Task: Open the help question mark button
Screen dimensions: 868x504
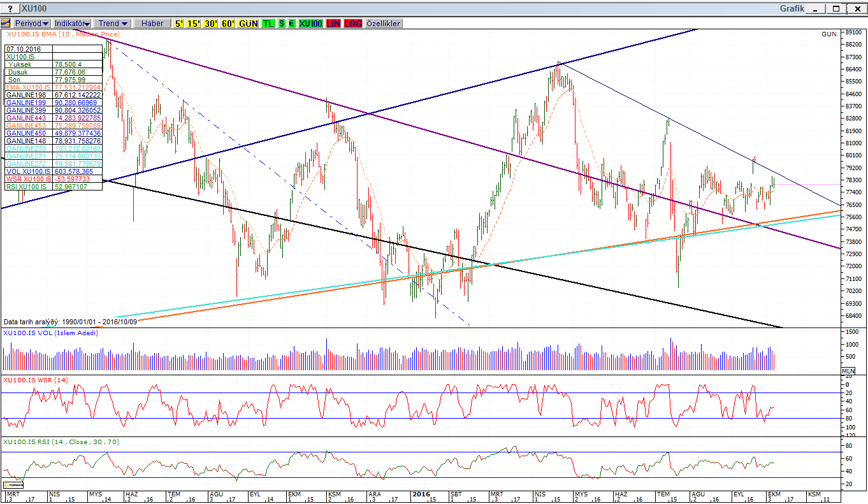Action: pos(10,8)
